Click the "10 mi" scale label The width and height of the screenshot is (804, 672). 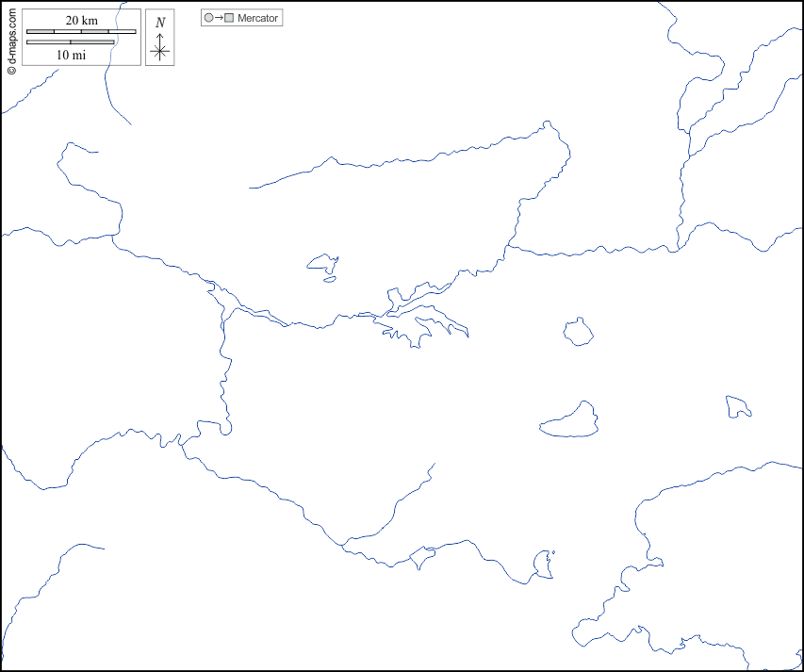pos(71,55)
